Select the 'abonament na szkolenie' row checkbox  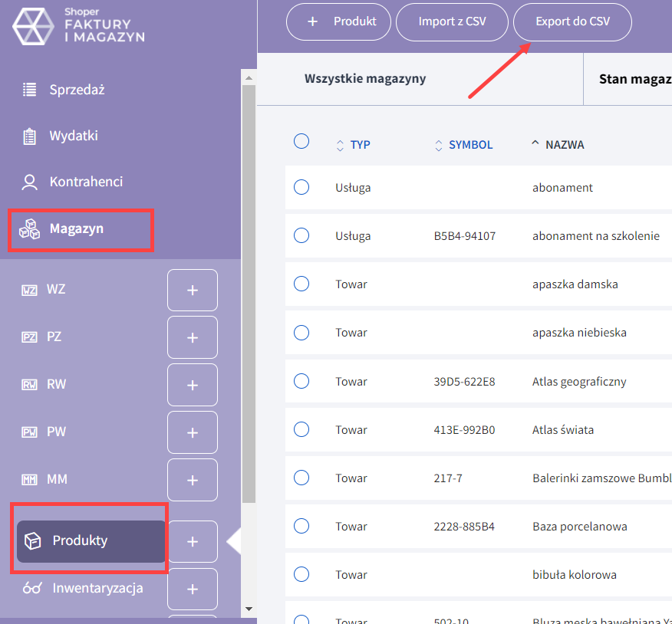(x=301, y=236)
